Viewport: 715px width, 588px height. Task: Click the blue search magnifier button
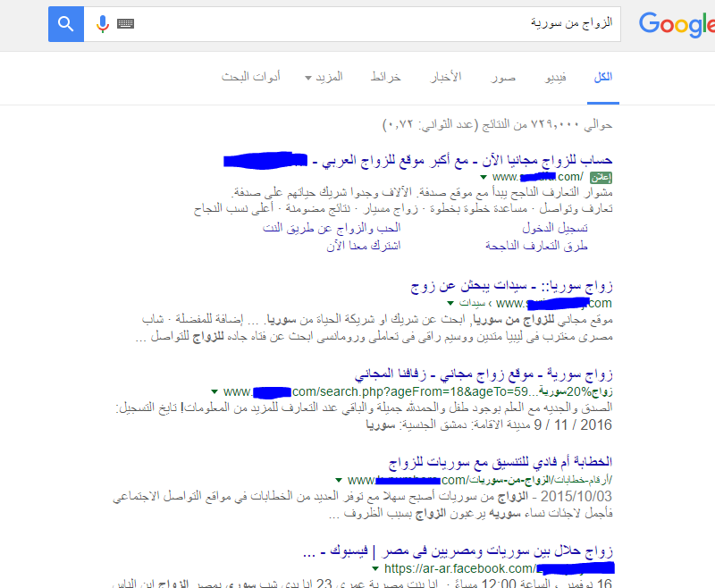point(65,24)
